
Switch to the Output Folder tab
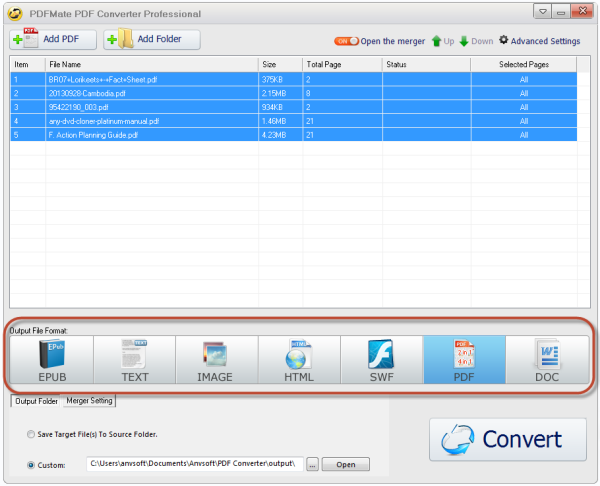pos(36,401)
